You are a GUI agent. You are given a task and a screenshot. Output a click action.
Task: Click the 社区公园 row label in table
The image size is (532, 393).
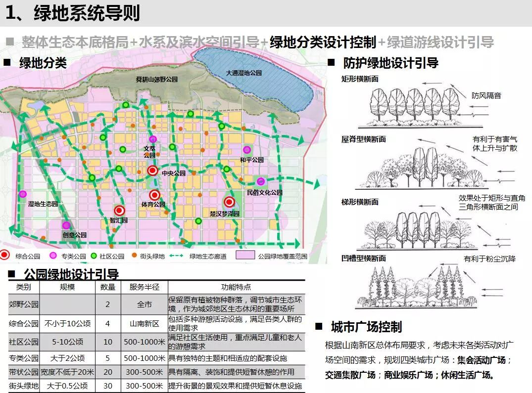click(24, 342)
